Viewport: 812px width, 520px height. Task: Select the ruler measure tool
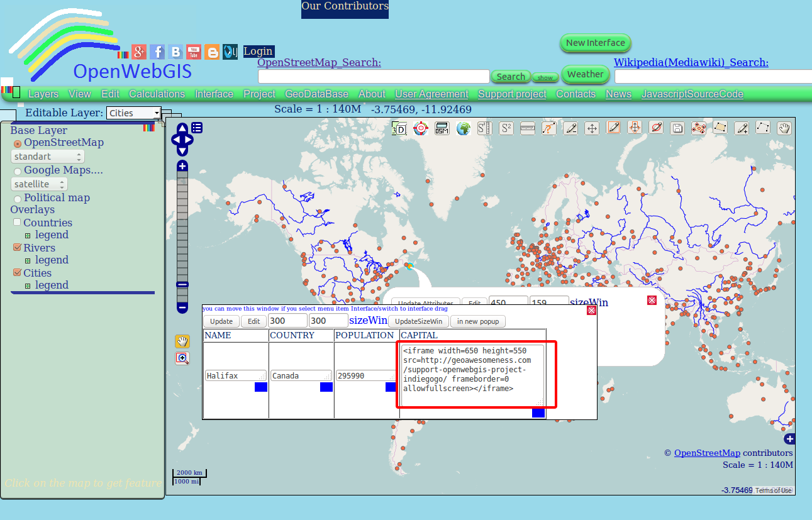coord(528,128)
